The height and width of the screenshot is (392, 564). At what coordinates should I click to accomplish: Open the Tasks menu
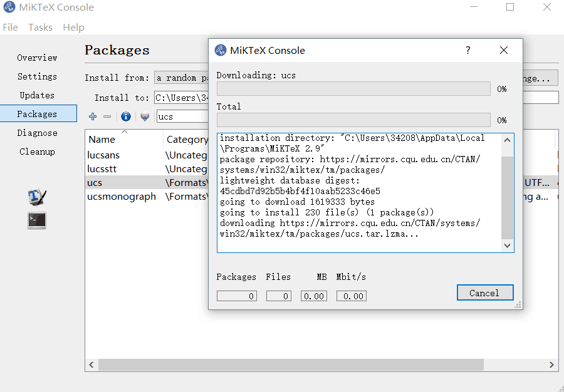[x=40, y=27]
